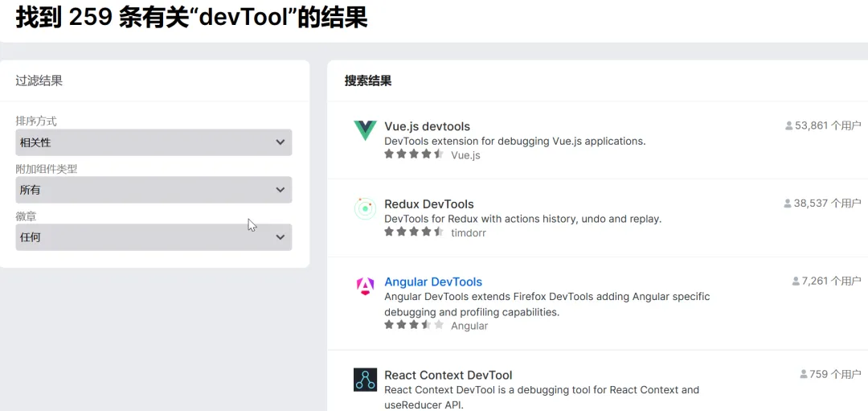Click star rating of Vue.js devtools
The image size is (868, 411).
pyautogui.click(x=414, y=154)
